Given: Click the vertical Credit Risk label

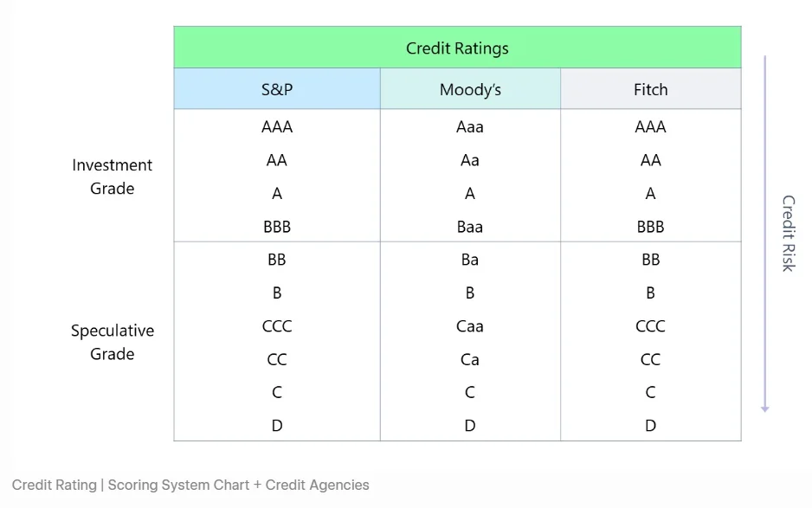Looking at the screenshot, I should tap(788, 233).
